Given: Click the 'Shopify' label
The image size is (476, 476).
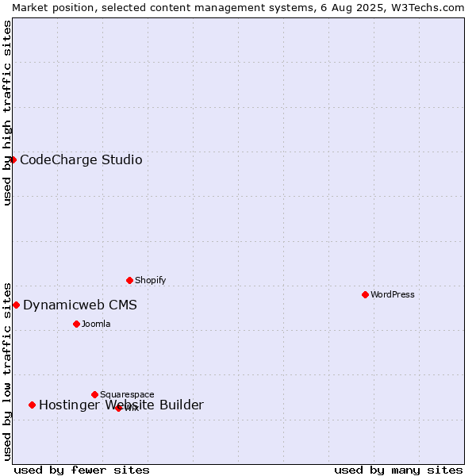Looking at the screenshot, I should pyautogui.click(x=150, y=280).
